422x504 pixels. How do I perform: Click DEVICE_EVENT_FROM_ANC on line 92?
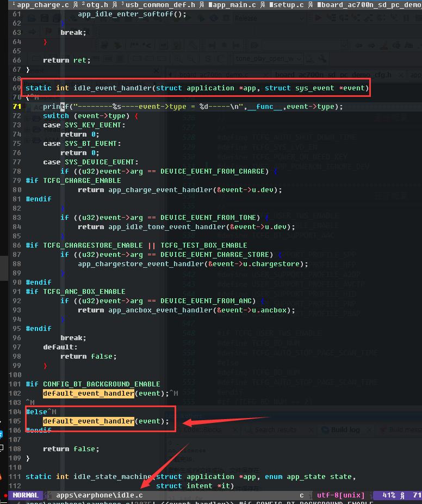coord(206,301)
